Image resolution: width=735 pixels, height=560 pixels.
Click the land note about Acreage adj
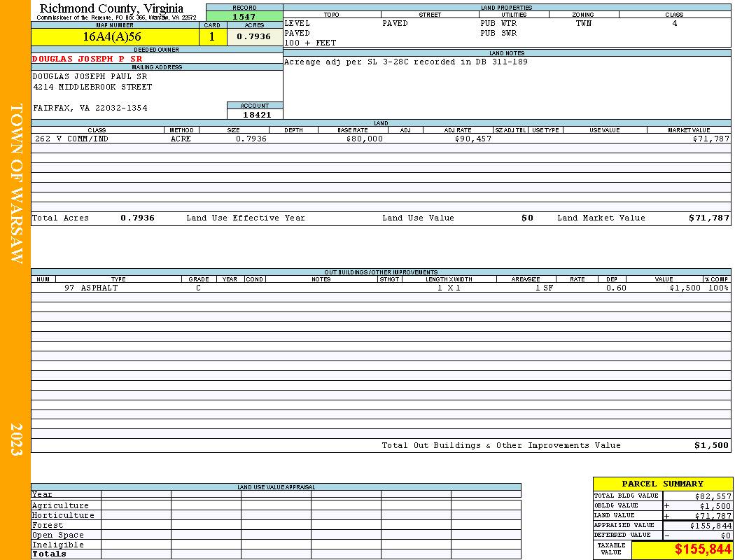pyautogui.click(x=406, y=62)
